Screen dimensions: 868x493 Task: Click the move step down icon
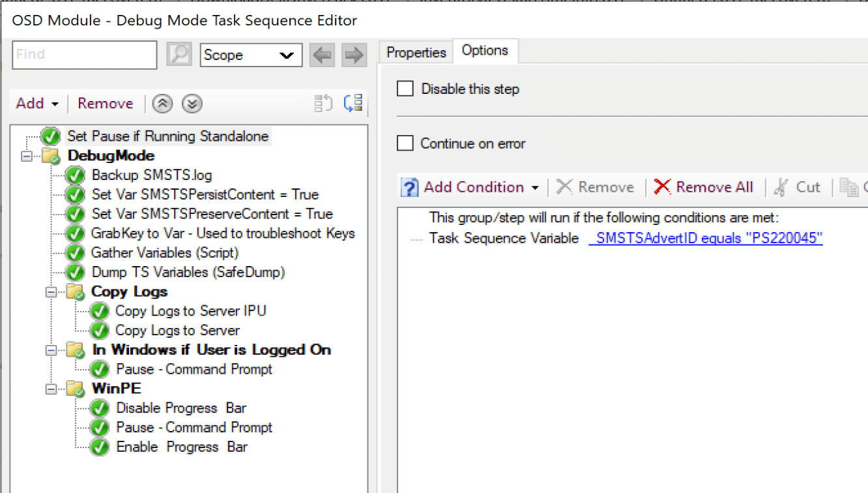point(192,103)
